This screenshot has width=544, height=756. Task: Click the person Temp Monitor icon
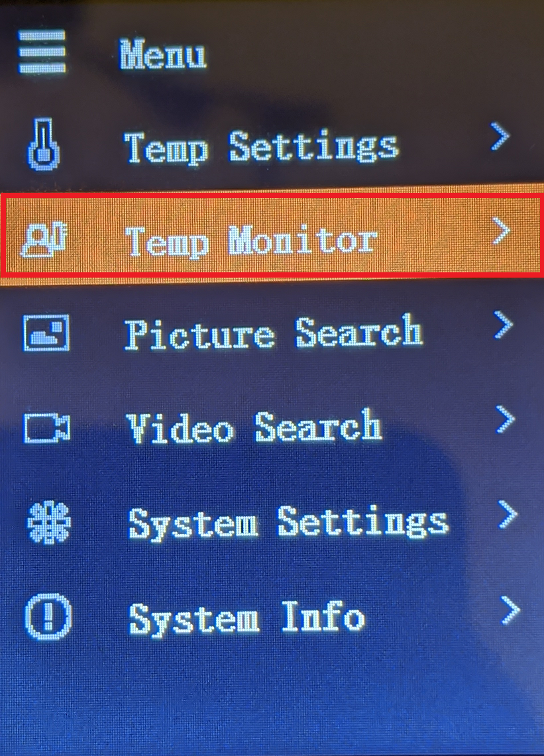(44, 239)
